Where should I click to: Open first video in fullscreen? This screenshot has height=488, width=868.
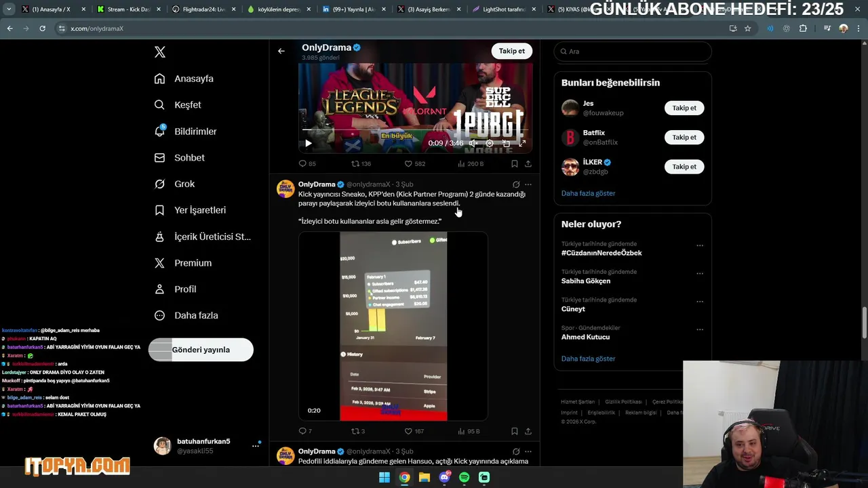coord(522,143)
